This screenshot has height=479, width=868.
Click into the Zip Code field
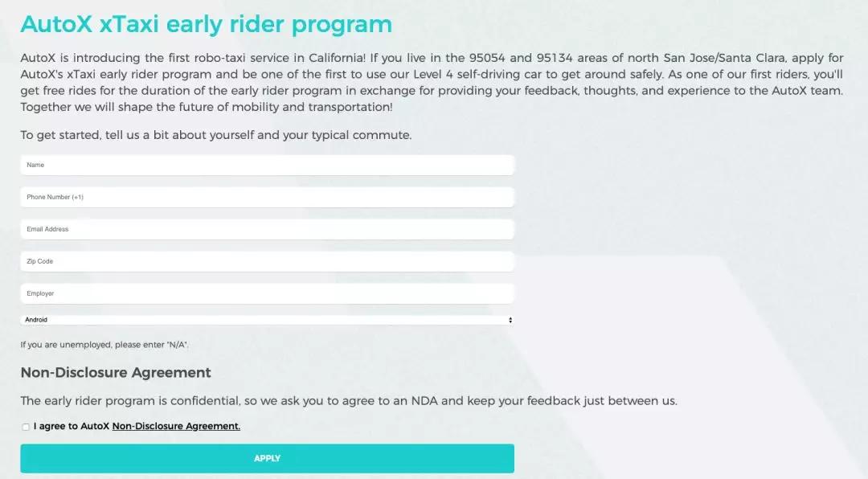tap(267, 261)
